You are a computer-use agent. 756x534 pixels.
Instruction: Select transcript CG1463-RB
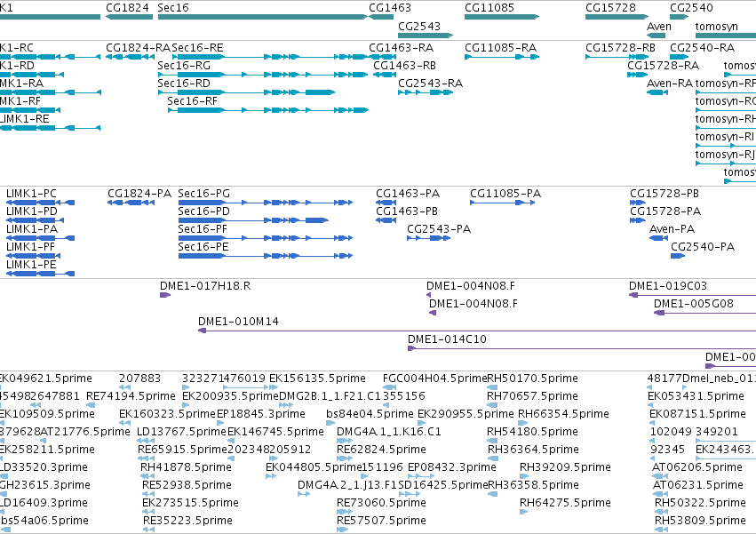[x=404, y=66]
